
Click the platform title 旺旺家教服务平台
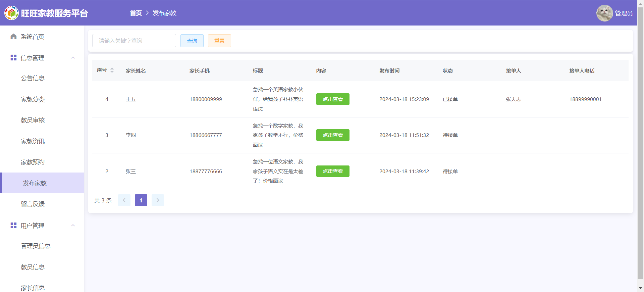click(x=54, y=13)
